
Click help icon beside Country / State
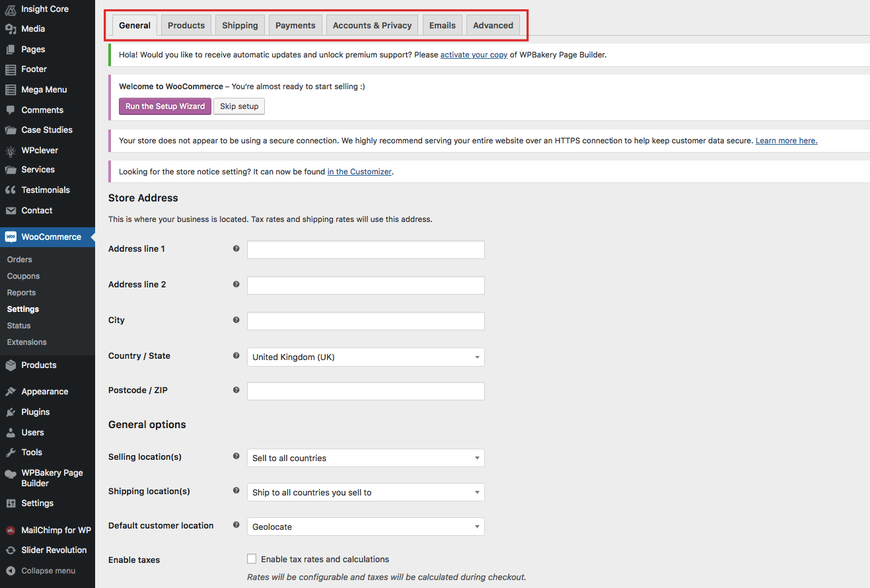pyautogui.click(x=236, y=355)
